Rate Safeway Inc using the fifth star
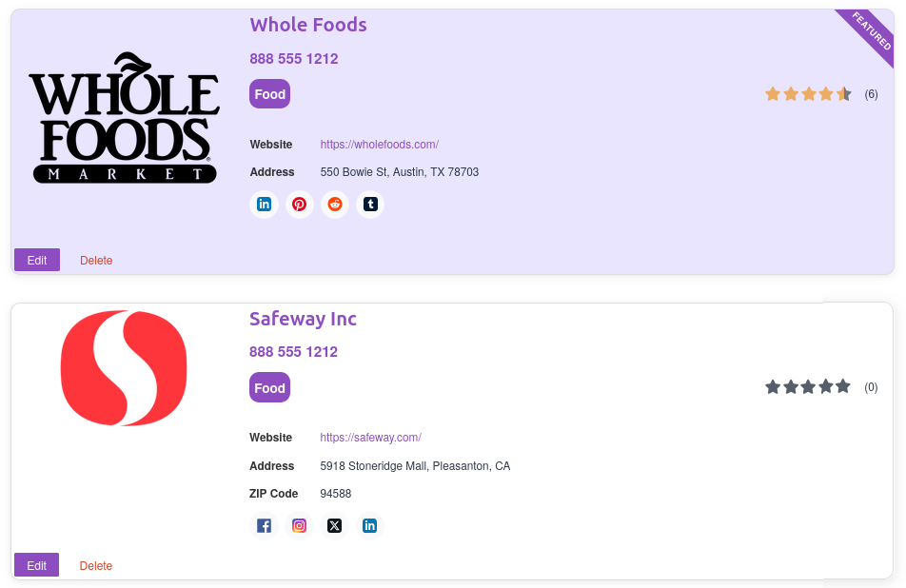Viewport: 906px width, 588px height. click(843, 387)
